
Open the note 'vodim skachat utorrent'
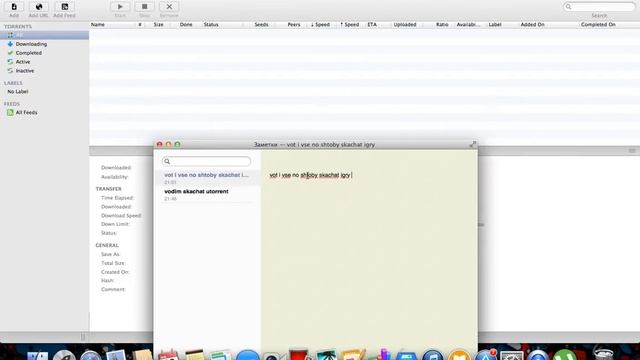[x=207, y=194]
